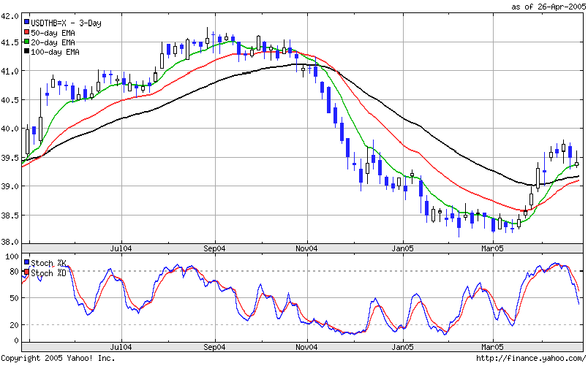Select the '50-day EMA' legend label
Screen dimensions: 588x366
[53, 33]
